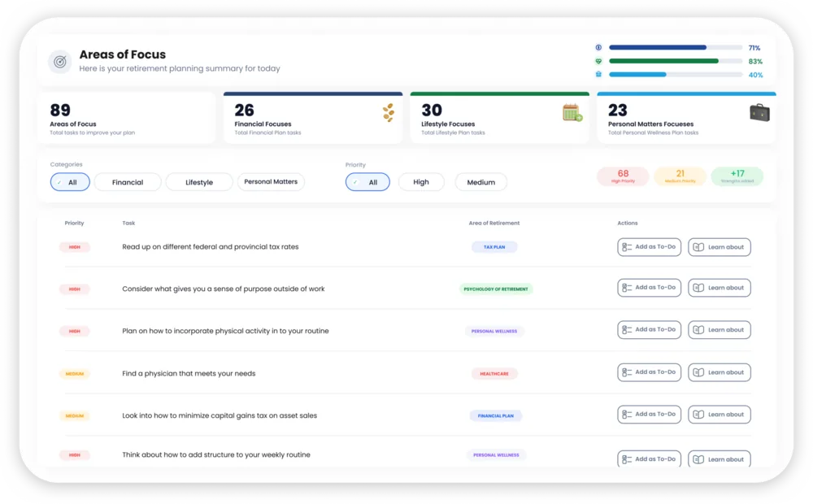The height and width of the screenshot is (504, 813).
Task: Click the Area of Retirement column header
Action: [494, 223]
